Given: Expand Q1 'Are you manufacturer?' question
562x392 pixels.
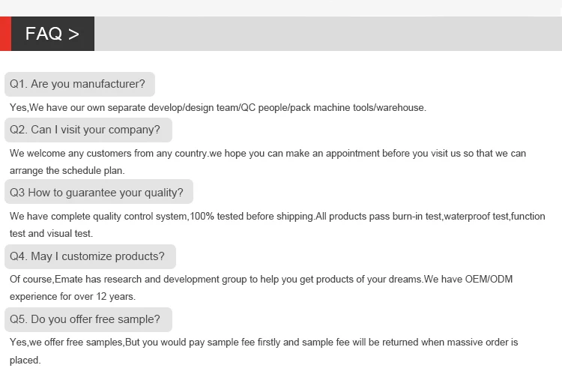Looking at the screenshot, I should tap(78, 84).
